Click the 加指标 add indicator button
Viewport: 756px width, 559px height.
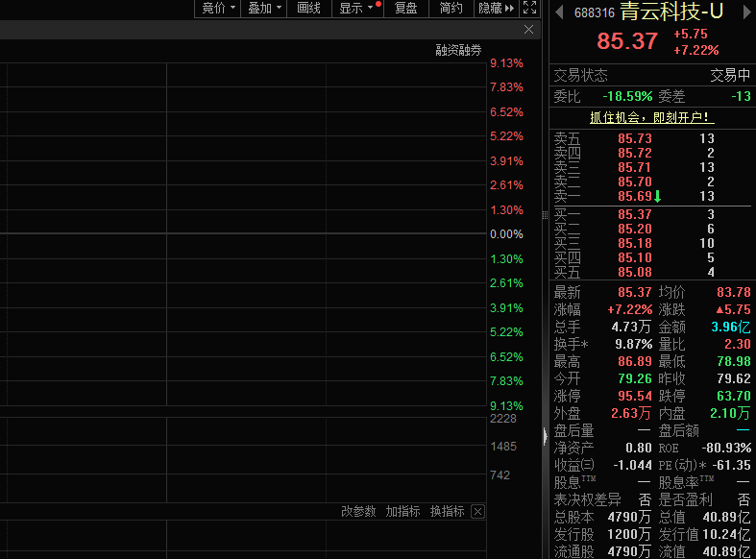coord(402,511)
